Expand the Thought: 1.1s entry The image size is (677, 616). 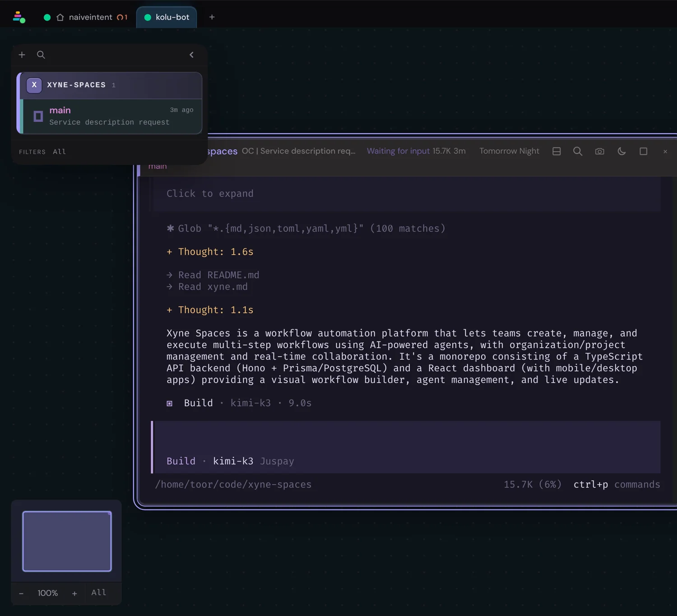click(x=210, y=310)
